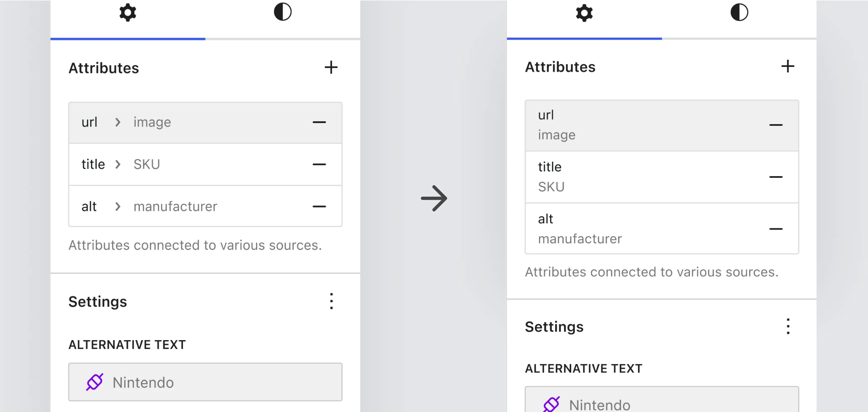Open the Settings gear tab in right panel
This screenshot has height=412, width=868.
pyautogui.click(x=584, y=13)
